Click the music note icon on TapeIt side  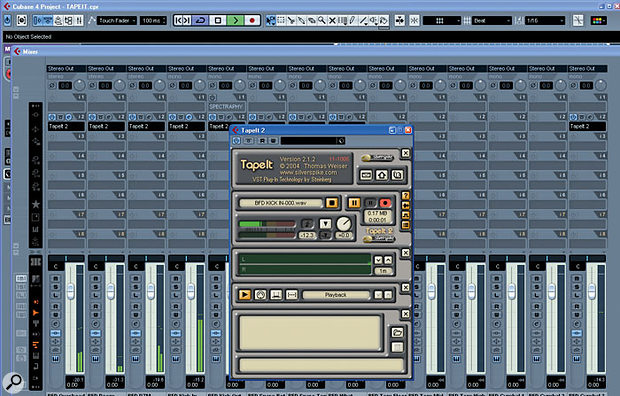click(x=406, y=215)
